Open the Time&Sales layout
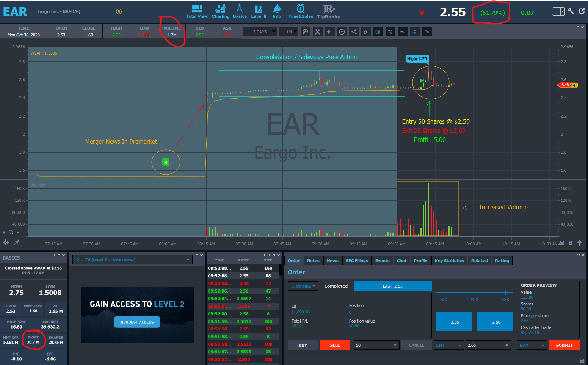The image size is (588, 365). pos(301,11)
